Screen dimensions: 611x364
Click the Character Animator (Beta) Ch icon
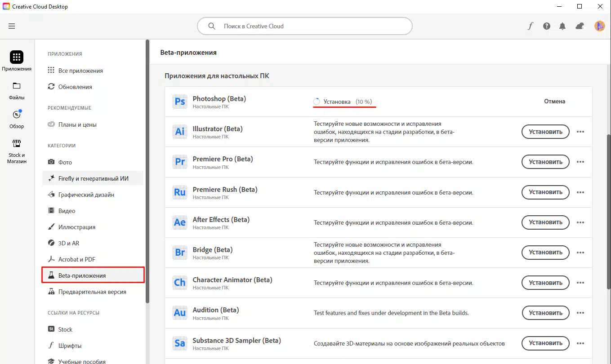(x=180, y=283)
